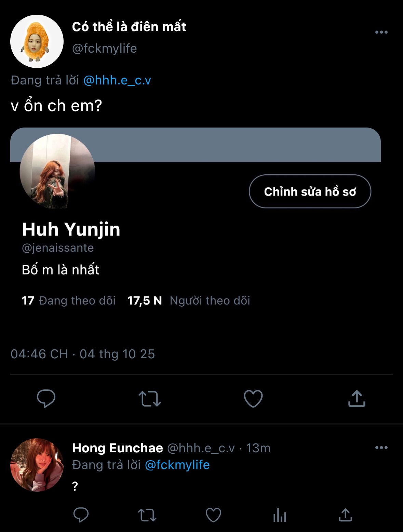Viewport: 403px width, 532px height.
Task: Open more options for main tweet
Action: pos(381,32)
